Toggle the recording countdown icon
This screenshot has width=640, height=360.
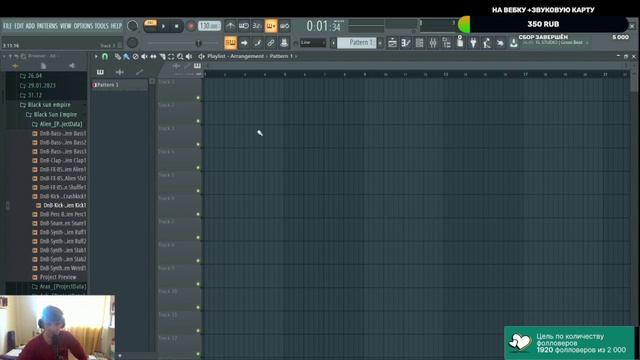coord(257,26)
